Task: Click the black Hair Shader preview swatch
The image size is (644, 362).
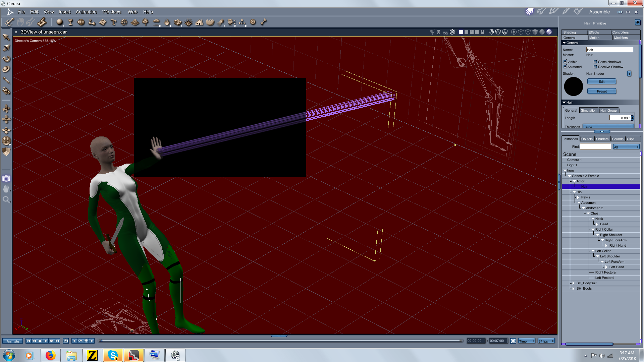Action: 573,86
